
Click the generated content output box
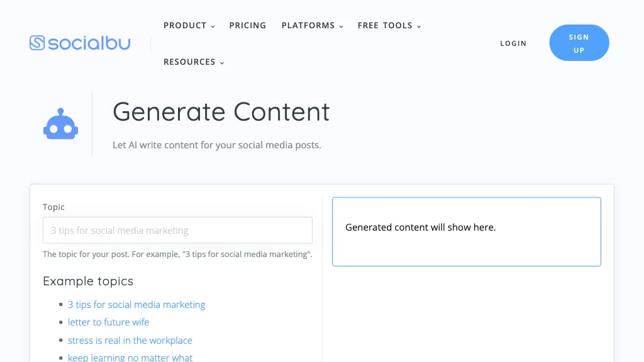(x=466, y=232)
